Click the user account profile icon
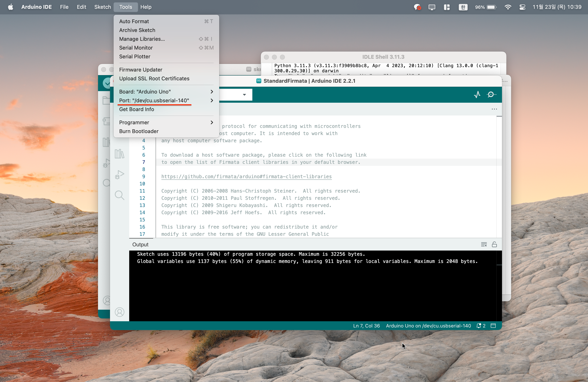The height and width of the screenshot is (382, 588). pyautogui.click(x=119, y=312)
